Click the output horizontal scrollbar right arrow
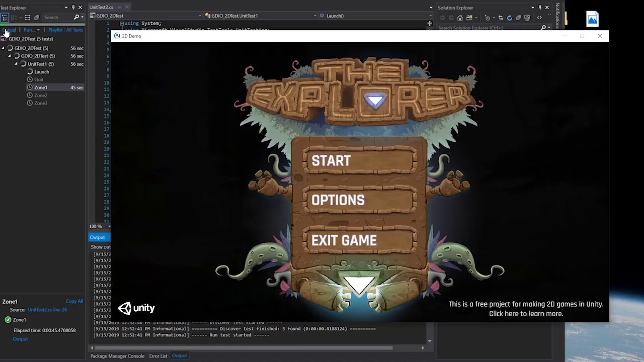The width and height of the screenshot is (644, 362). (423, 347)
